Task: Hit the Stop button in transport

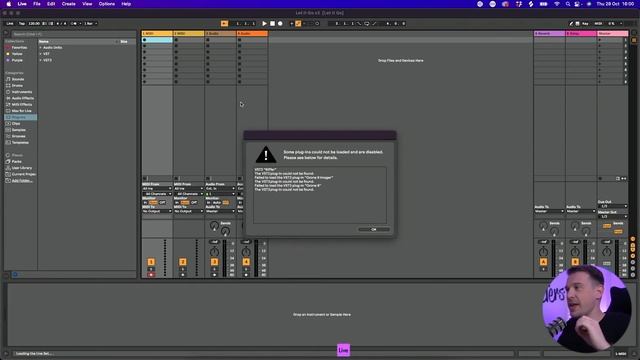Action: [272, 24]
